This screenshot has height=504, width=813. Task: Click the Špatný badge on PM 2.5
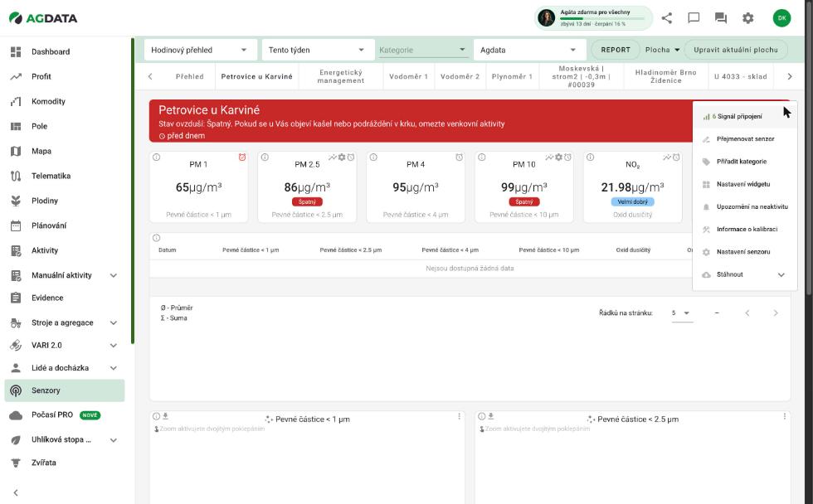click(307, 202)
